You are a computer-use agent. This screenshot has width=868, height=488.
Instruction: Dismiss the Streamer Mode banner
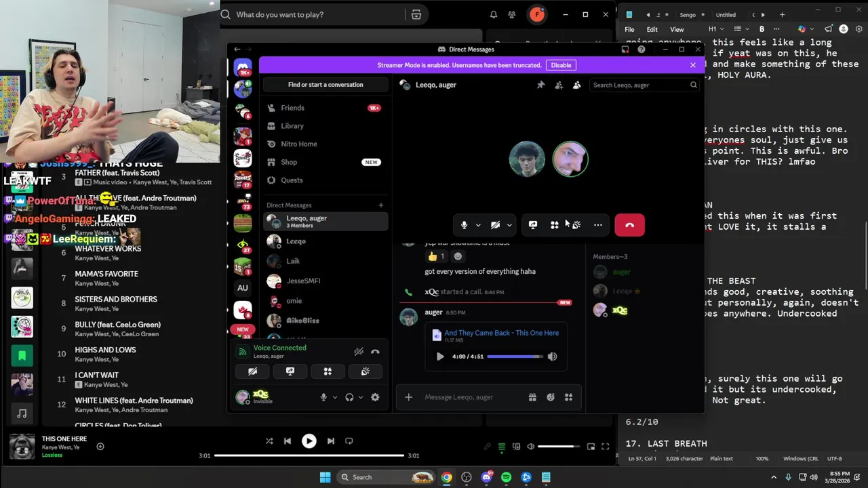692,65
